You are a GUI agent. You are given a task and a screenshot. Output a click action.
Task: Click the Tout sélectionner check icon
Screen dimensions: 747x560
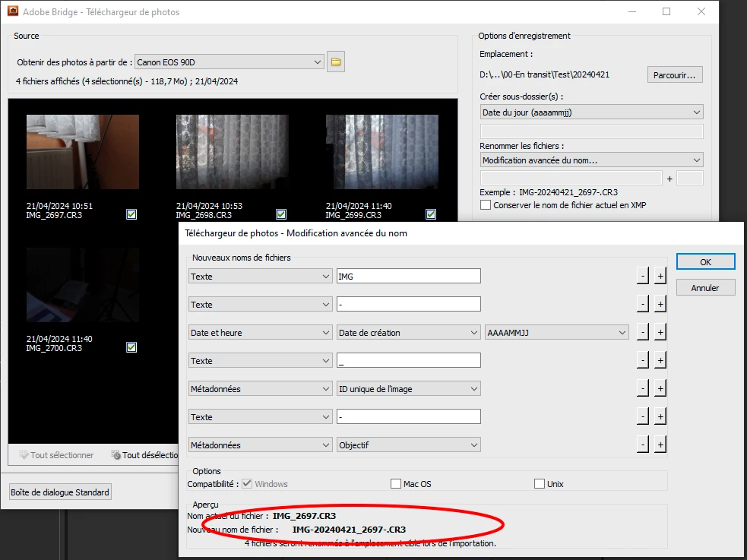pos(24,454)
